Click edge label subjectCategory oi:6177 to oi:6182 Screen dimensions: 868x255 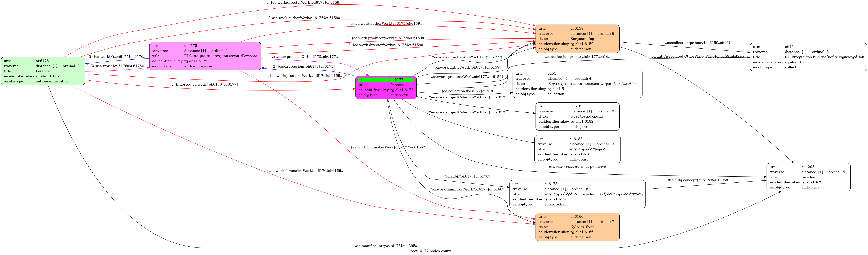pos(467,97)
